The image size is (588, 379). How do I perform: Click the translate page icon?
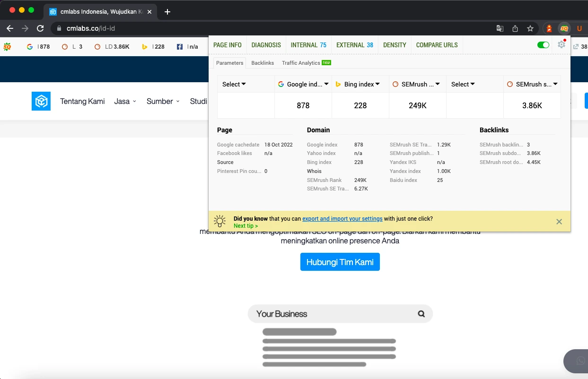pos(500,28)
